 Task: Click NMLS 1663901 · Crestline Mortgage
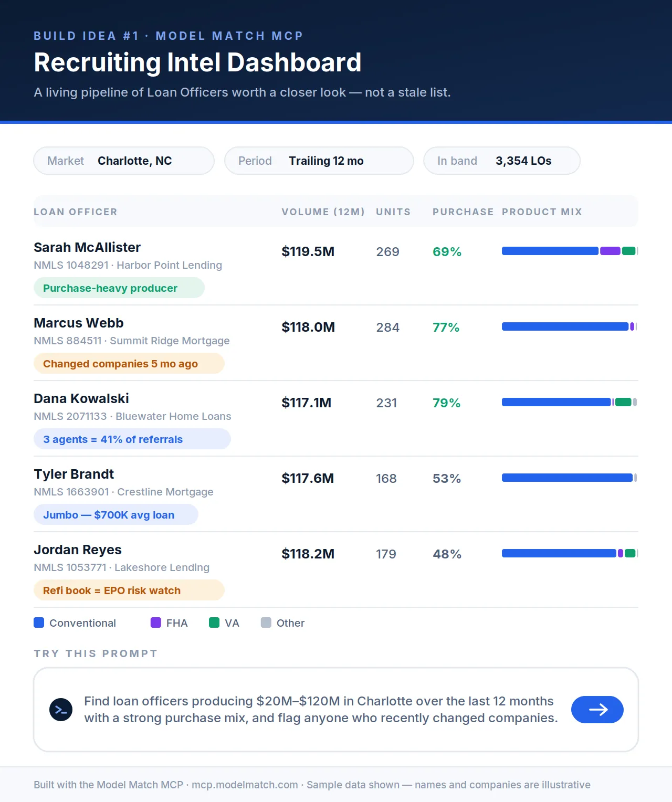[123, 492]
